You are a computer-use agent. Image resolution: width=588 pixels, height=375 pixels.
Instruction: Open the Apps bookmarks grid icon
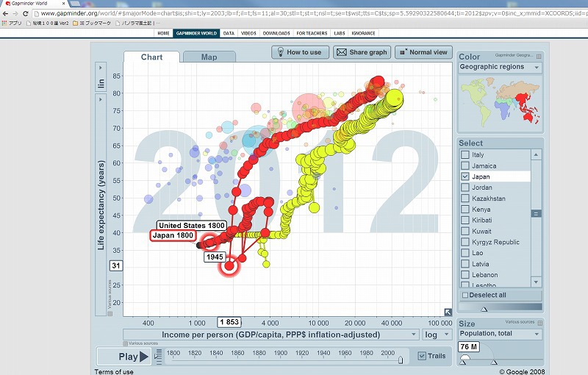pyautogui.click(x=4, y=23)
